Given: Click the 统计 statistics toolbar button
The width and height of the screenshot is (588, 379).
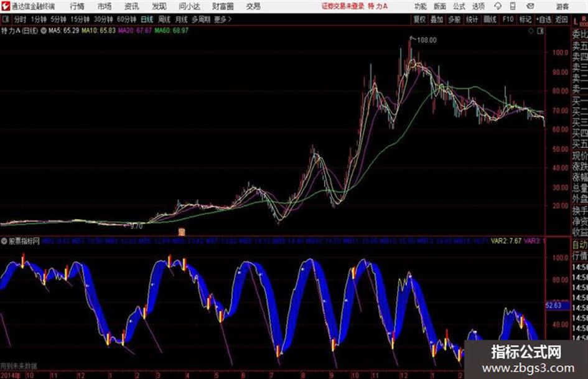Looking at the screenshot, I should click(x=472, y=19).
